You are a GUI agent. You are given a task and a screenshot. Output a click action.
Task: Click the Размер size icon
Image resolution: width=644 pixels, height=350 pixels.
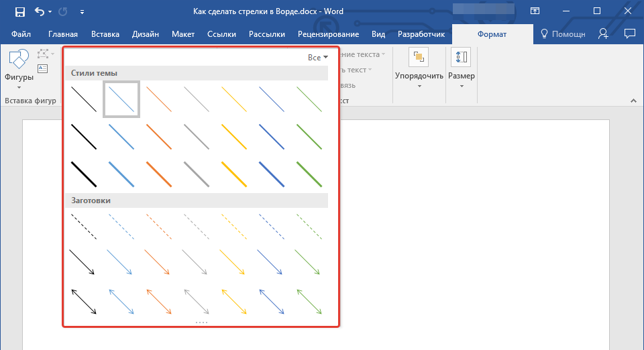click(462, 58)
